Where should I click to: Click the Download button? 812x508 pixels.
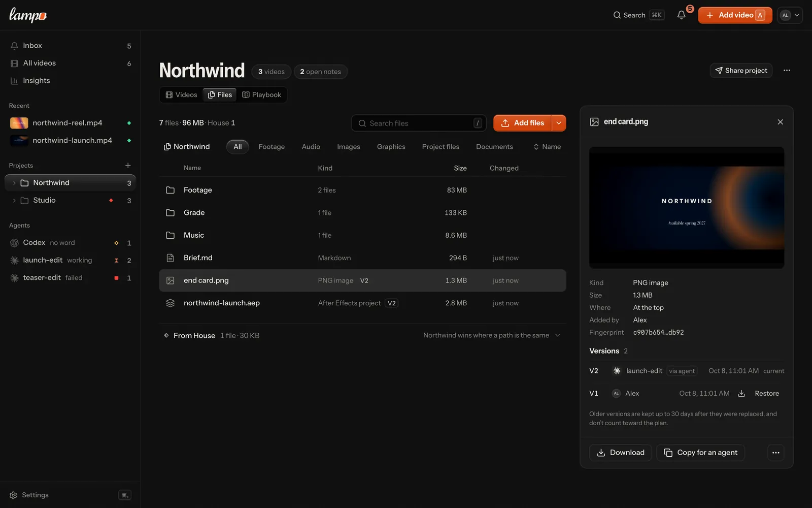pos(620,453)
